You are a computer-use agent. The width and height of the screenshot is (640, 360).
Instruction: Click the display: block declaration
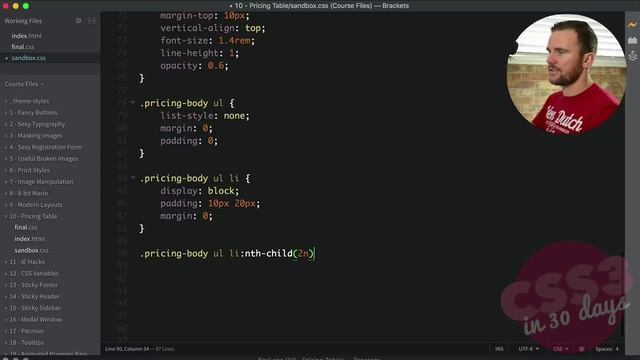(x=199, y=191)
